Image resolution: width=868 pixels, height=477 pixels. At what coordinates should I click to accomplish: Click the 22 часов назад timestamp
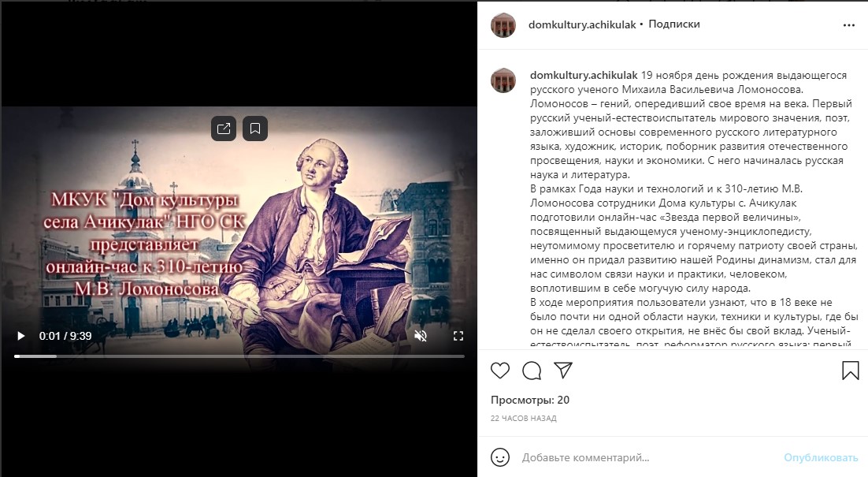click(523, 419)
